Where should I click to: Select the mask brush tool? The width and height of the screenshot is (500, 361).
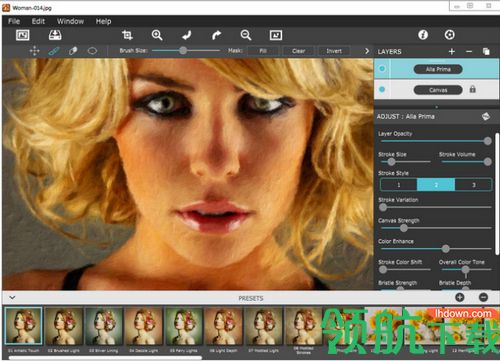[54, 51]
